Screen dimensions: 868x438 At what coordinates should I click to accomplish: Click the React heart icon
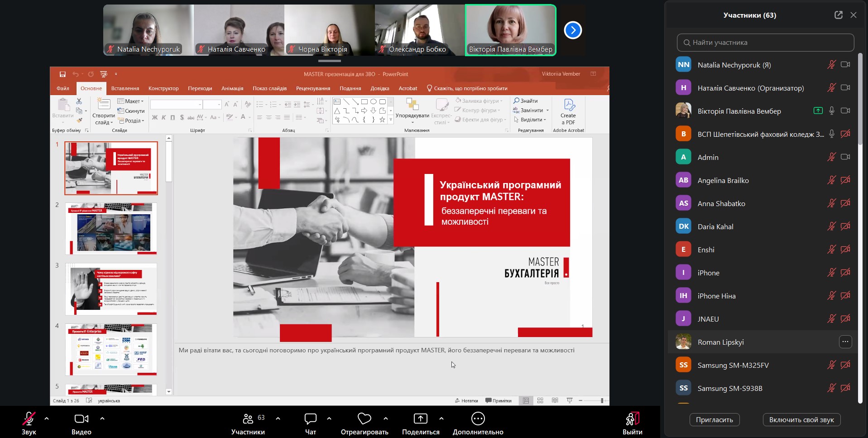click(x=364, y=419)
